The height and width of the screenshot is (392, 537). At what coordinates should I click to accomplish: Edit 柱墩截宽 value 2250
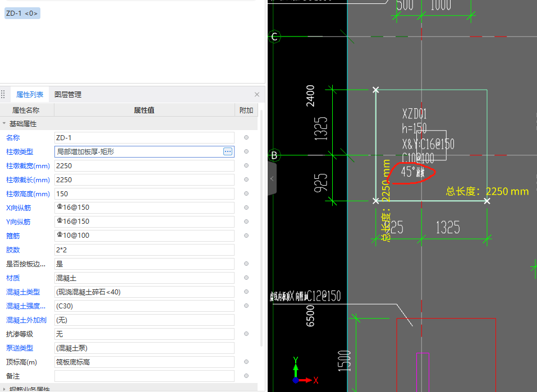[x=144, y=165]
